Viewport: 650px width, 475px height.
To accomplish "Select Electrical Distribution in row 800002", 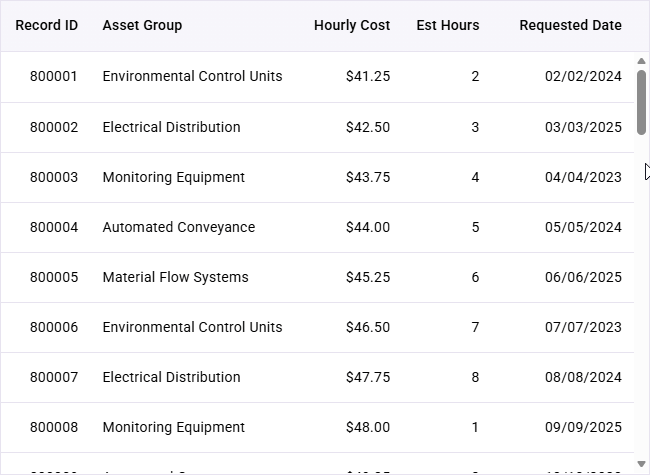I will 171,127.
